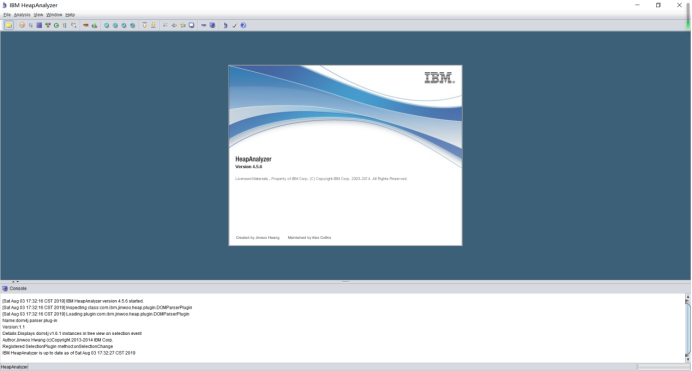
Task: Click the pie chart toolbar icon
Action: [x=22, y=25]
